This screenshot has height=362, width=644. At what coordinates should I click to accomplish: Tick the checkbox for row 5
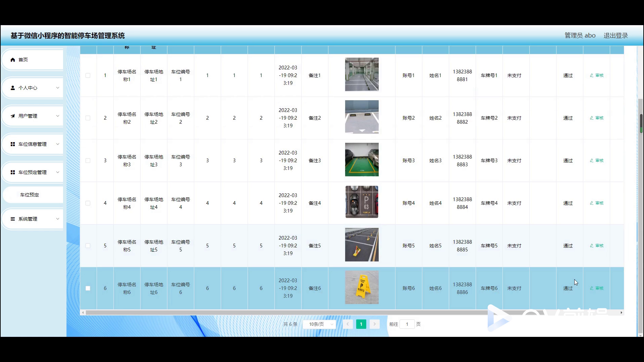[x=88, y=246]
